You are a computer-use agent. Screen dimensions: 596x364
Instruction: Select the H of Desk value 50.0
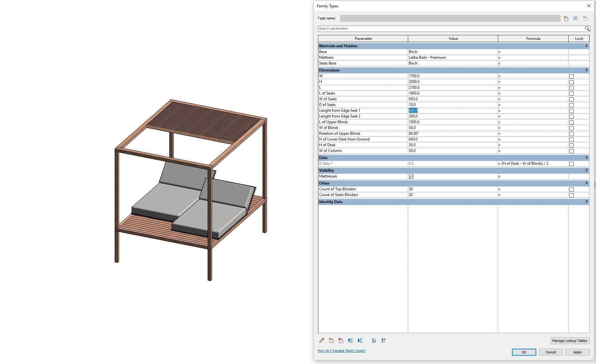(x=453, y=145)
